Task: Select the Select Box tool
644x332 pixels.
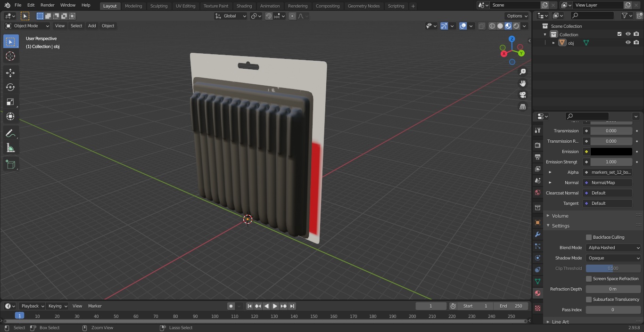Action: coord(10,41)
